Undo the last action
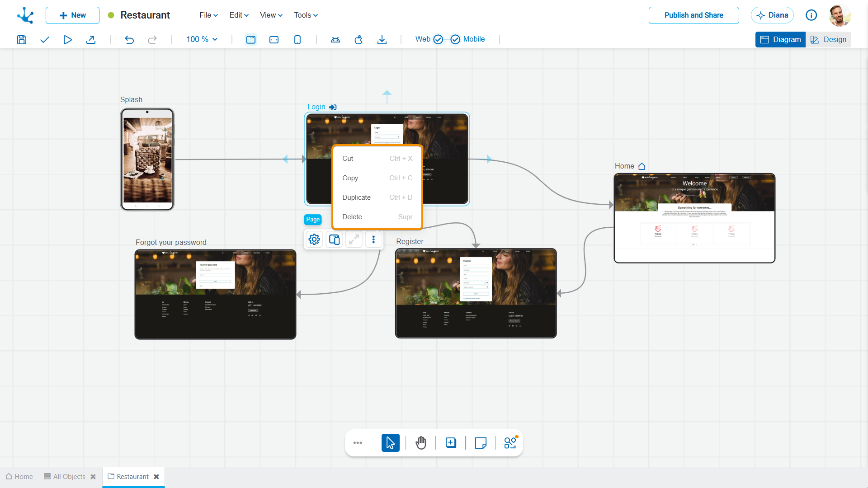 (129, 40)
